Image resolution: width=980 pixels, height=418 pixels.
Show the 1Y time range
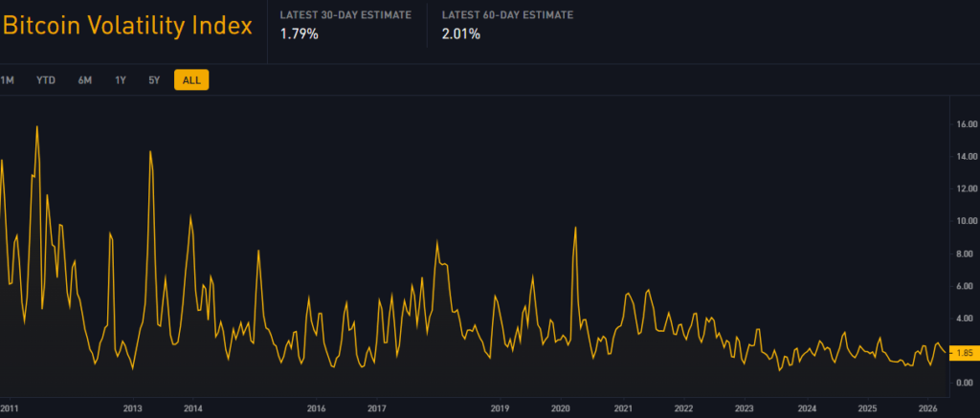tap(121, 80)
